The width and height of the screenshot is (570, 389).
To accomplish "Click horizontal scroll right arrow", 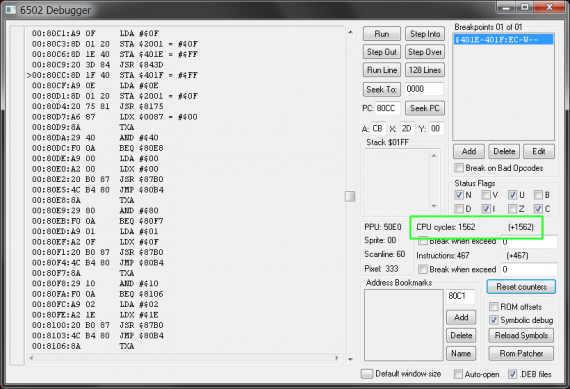I will pyautogui.click(x=337, y=358).
